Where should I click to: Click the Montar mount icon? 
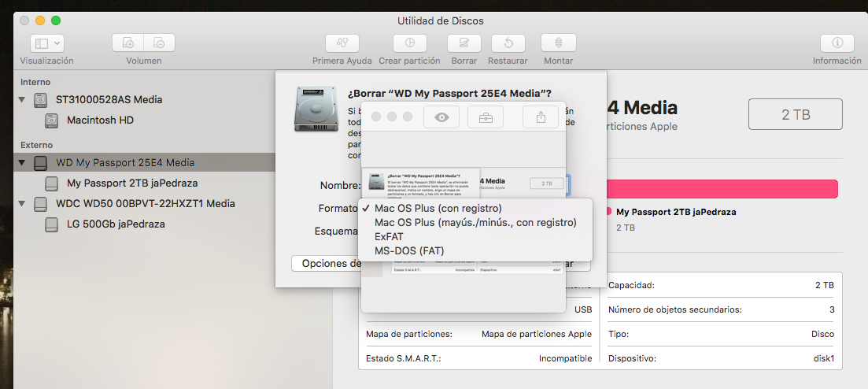559,43
